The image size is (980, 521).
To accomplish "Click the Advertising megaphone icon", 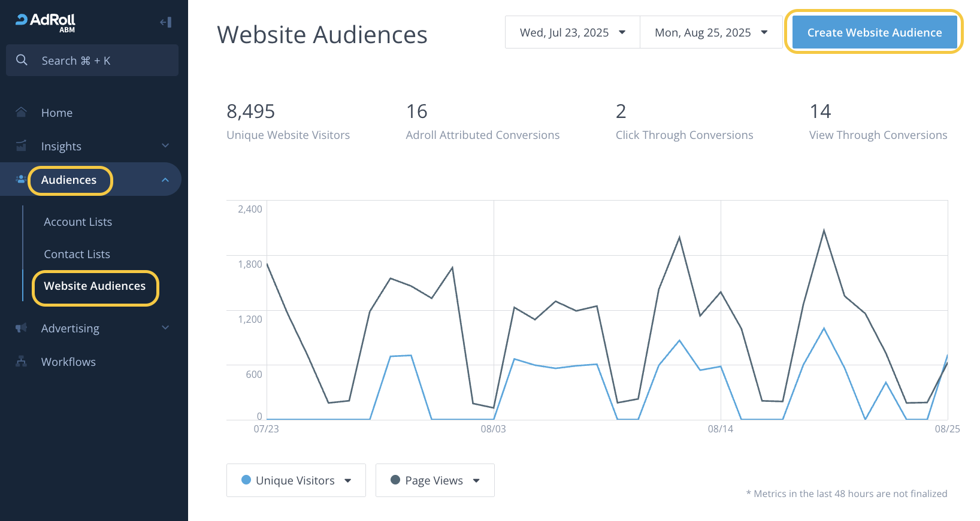I will [21, 328].
